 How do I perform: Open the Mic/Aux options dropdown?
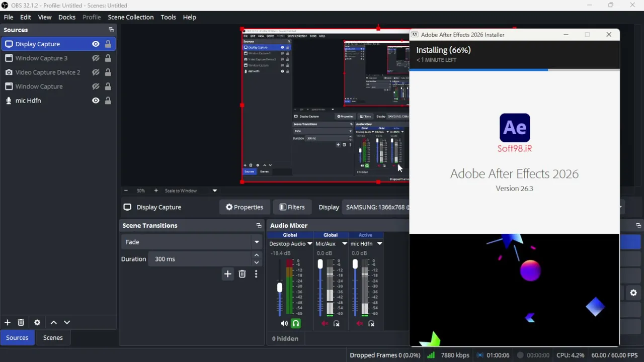pos(345,244)
